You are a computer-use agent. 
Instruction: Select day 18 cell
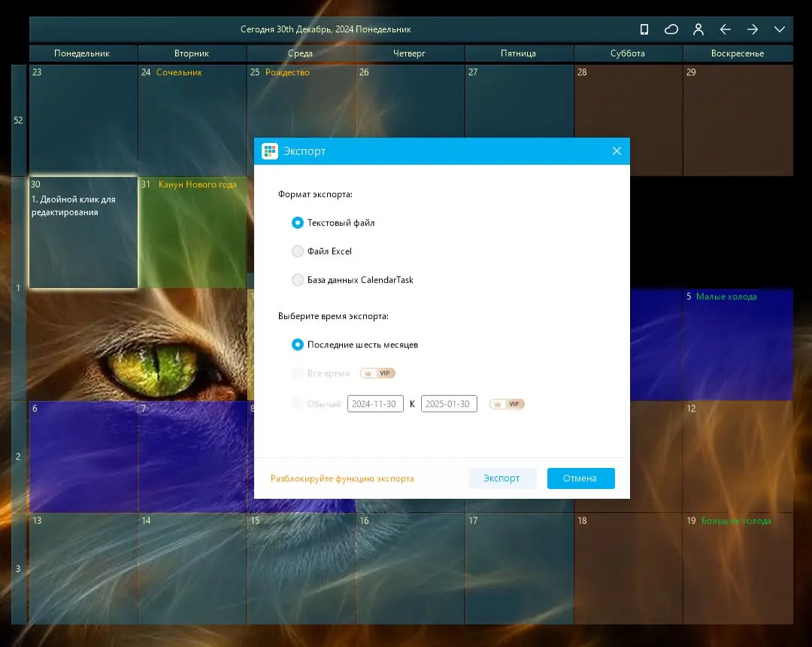[628, 568]
